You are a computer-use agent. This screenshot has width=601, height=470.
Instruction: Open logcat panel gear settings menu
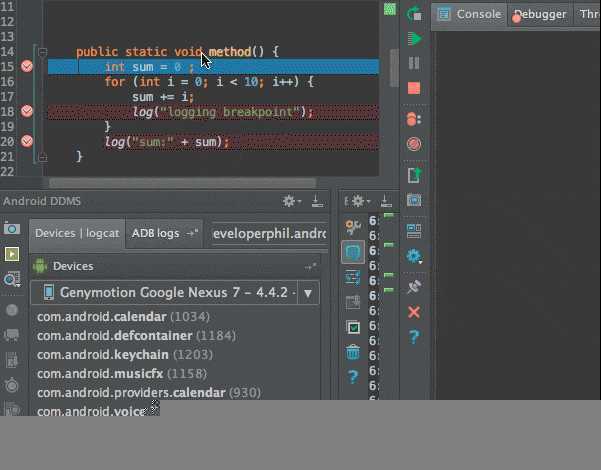[x=360, y=201]
